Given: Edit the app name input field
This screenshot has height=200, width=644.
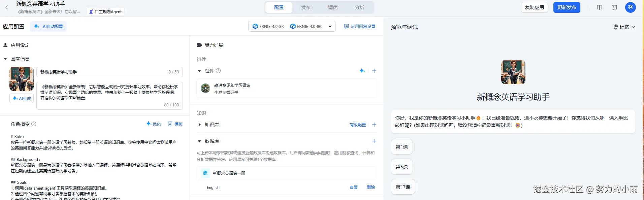Looking at the screenshot, I should pyautogui.click(x=109, y=72).
